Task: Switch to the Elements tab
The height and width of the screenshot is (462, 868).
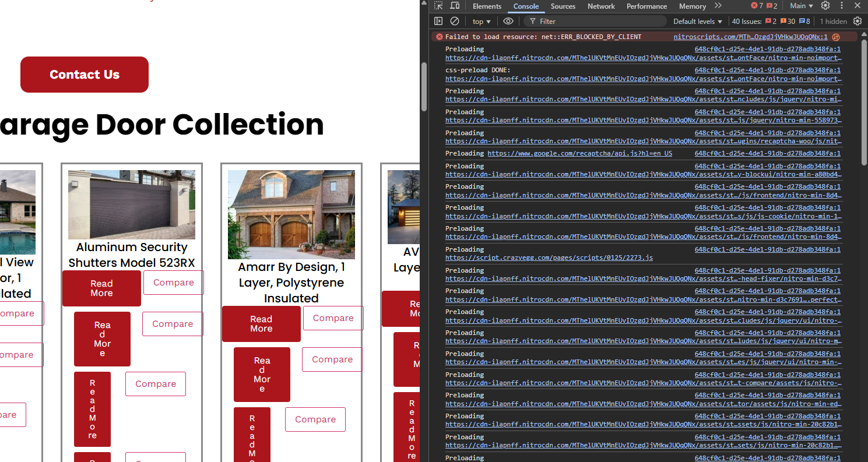Action: pyautogui.click(x=487, y=6)
